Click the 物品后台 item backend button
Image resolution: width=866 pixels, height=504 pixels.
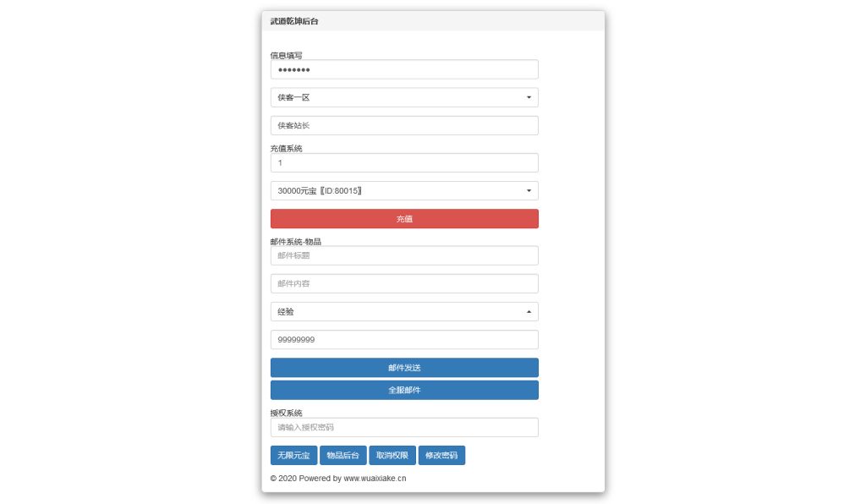point(342,455)
